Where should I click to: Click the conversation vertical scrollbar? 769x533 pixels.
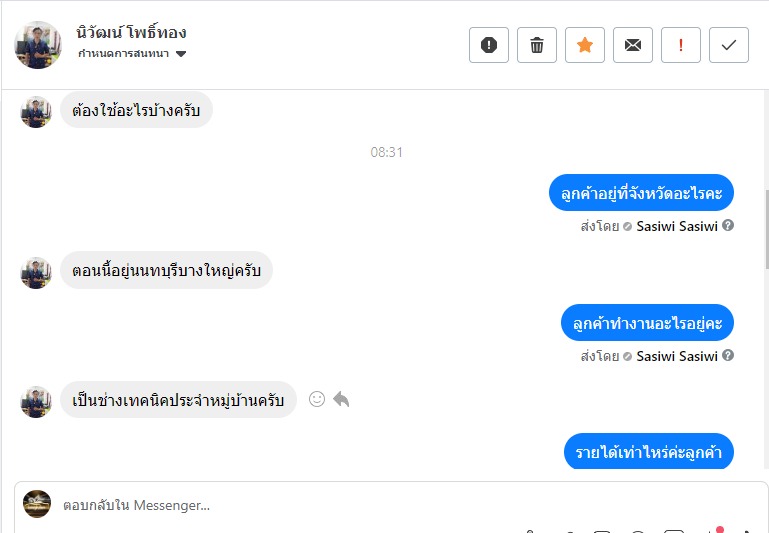point(765,230)
